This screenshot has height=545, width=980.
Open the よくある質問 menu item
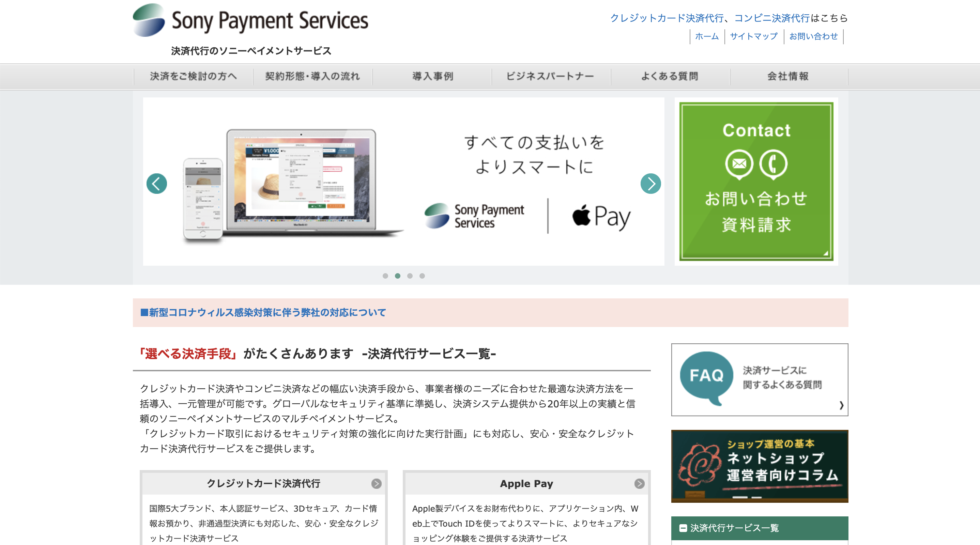coord(670,76)
